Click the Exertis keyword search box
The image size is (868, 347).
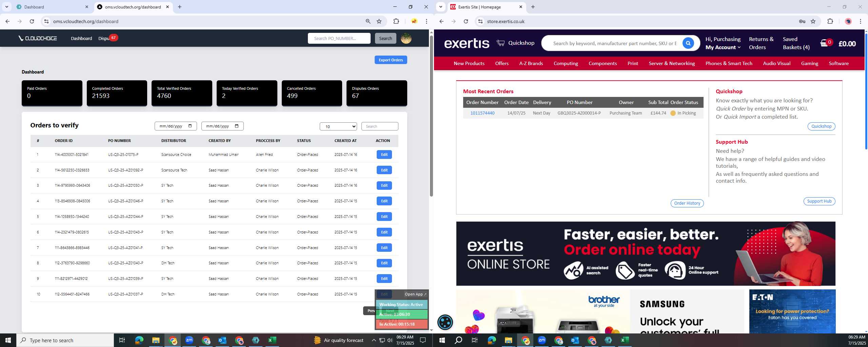click(x=615, y=43)
